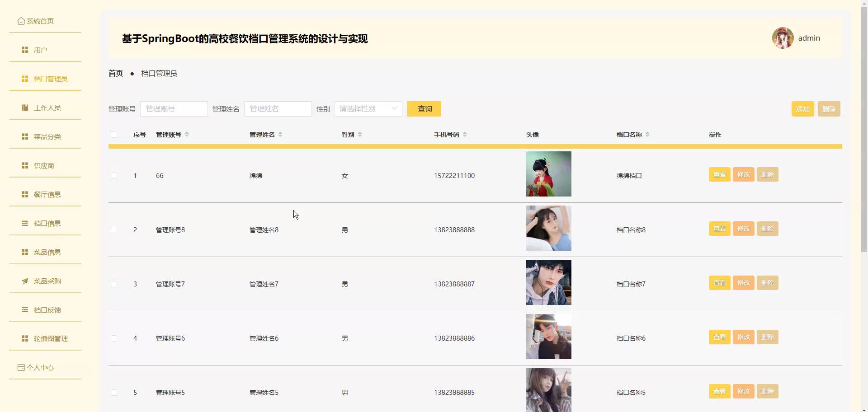
Task: Click the grid icon next to 用户
Action: click(x=25, y=50)
